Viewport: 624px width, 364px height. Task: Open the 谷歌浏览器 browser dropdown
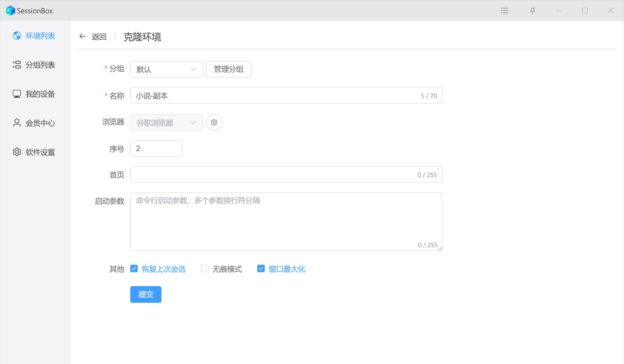point(166,122)
